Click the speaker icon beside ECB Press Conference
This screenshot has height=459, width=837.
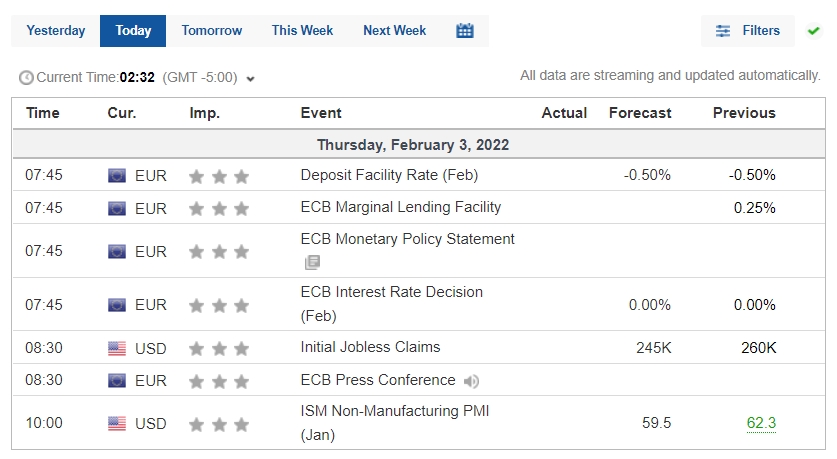point(471,381)
